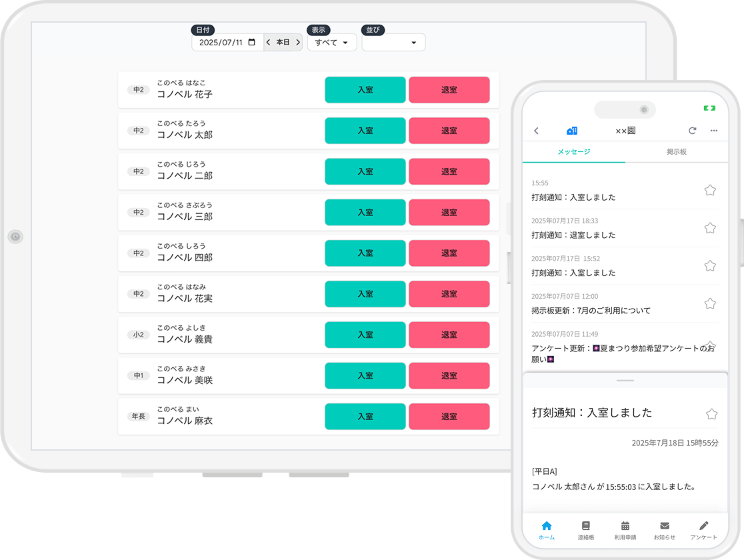744x560 pixels.
Task: Click the 本日 today button
Action: (x=283, y=43)
